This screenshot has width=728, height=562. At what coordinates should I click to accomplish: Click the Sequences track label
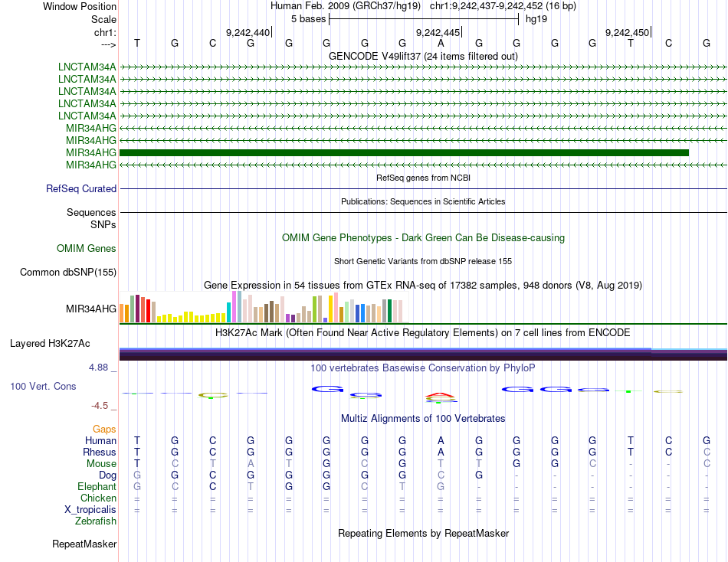pyautogui.click(x=91, y=213)
